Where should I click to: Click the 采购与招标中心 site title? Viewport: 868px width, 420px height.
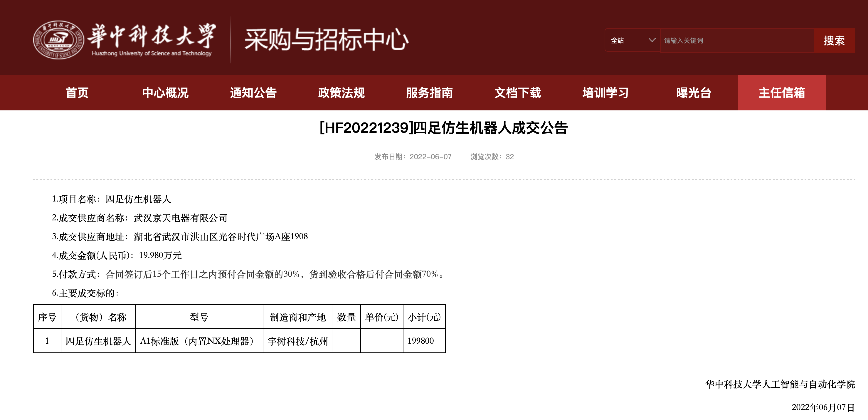[326, 40]
